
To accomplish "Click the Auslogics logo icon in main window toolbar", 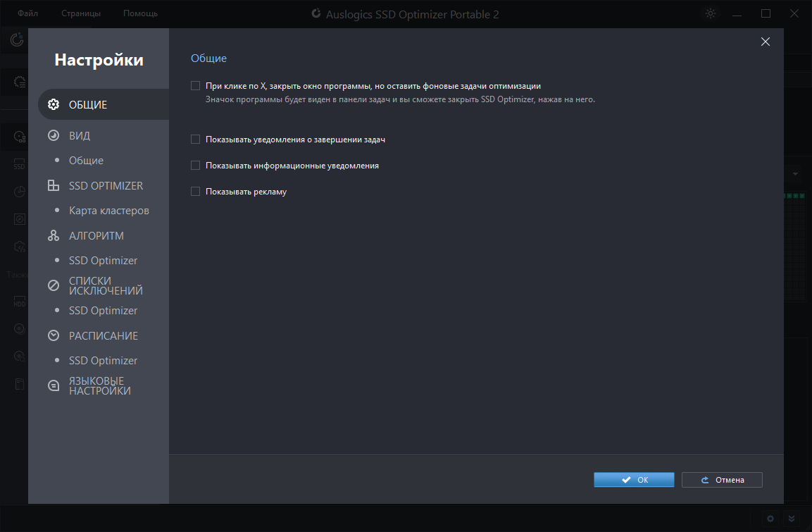I will click(x=17, y=39).
